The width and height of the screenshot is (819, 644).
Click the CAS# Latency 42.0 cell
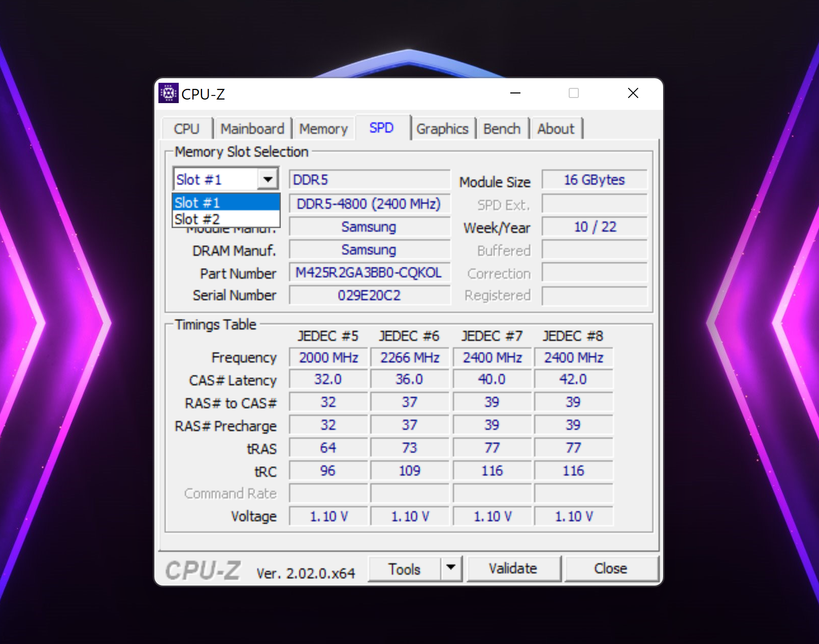[574, 379]
